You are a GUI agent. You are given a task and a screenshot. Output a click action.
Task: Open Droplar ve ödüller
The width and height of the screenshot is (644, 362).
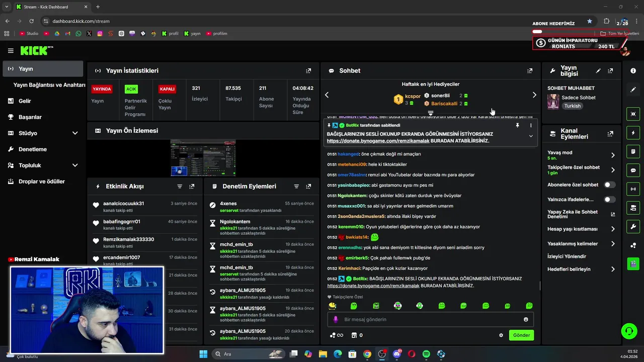43,182
